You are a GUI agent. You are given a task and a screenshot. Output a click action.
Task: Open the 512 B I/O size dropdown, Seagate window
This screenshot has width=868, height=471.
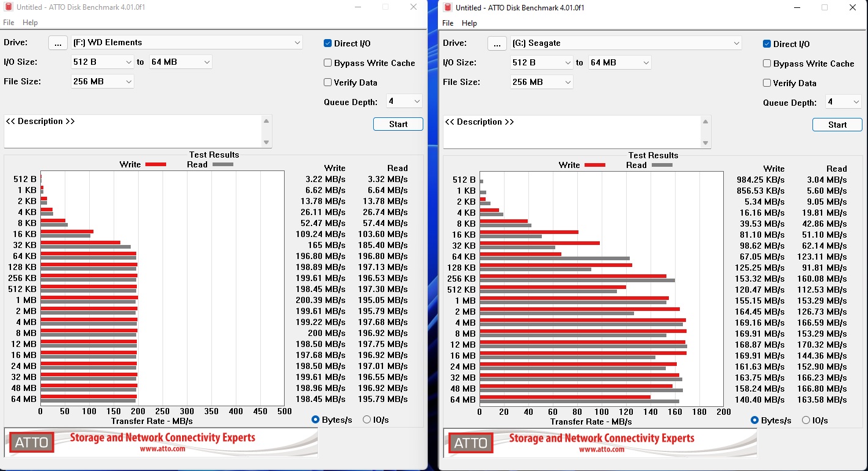[541, 63]
